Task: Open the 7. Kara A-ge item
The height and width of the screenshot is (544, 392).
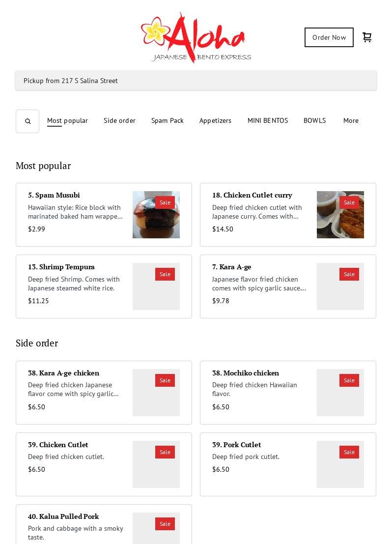Action: pyautogui.click(x=288, y=286)
